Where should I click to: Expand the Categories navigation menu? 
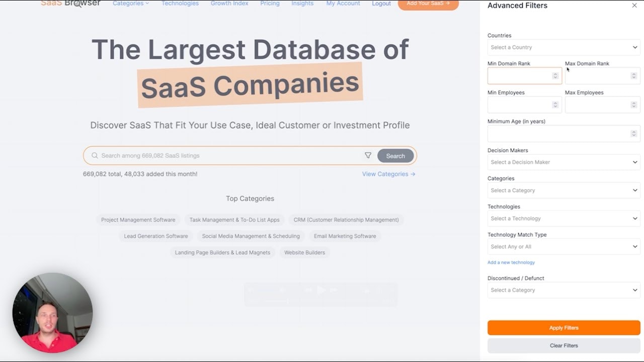click(131, 4)
